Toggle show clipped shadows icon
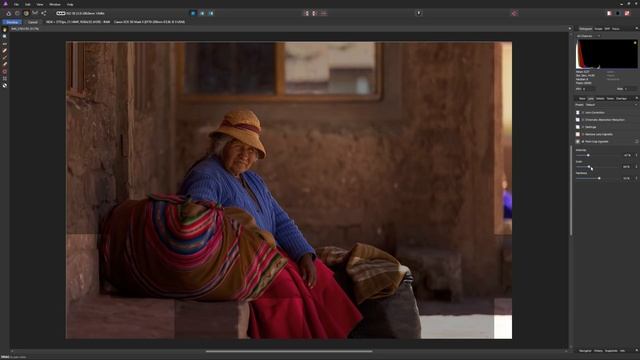This screenshot has height=360, width=640. point(315,13)
